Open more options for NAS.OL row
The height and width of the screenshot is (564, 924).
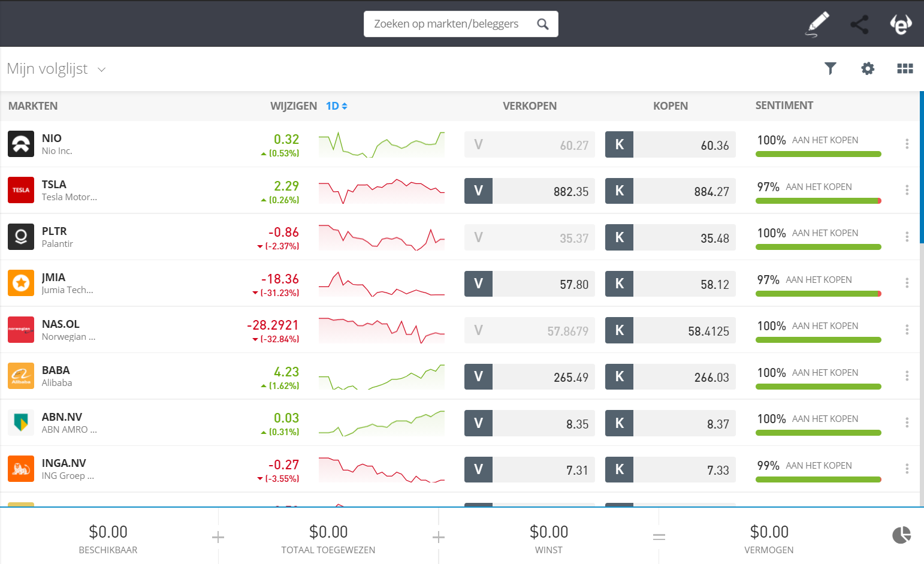907,330
